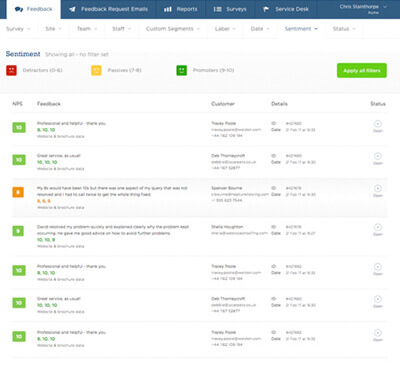This screenshot has width=400, height=368.
Task: Expand the Date filter dropdown
Action: pyautogui.click(x=260, y=29)
